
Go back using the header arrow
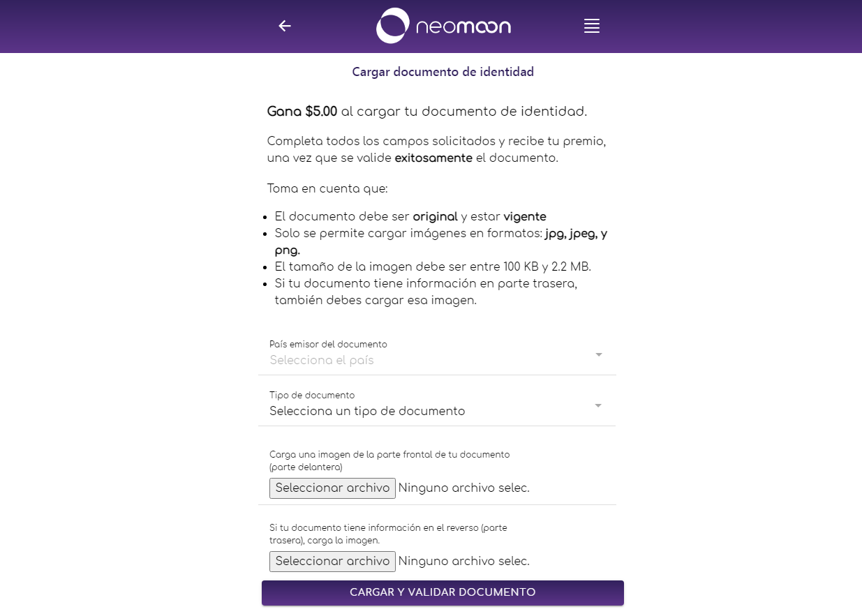[285, 26]
